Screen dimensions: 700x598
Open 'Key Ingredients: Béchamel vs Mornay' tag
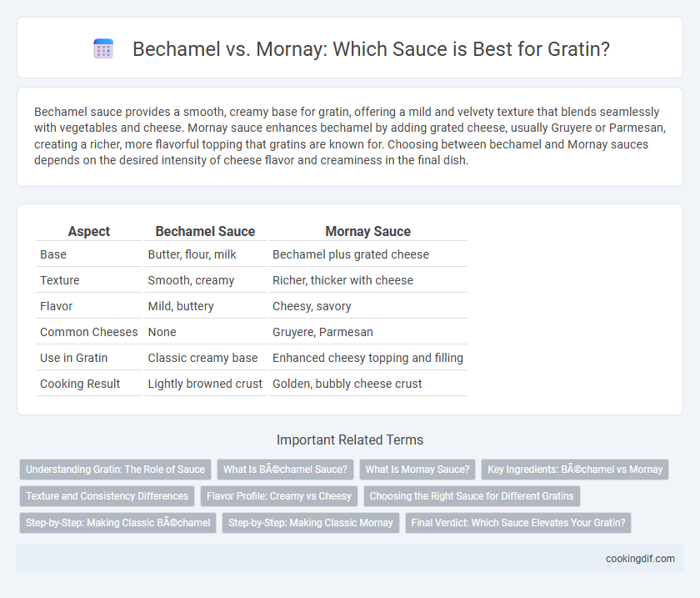coord(575,470)
